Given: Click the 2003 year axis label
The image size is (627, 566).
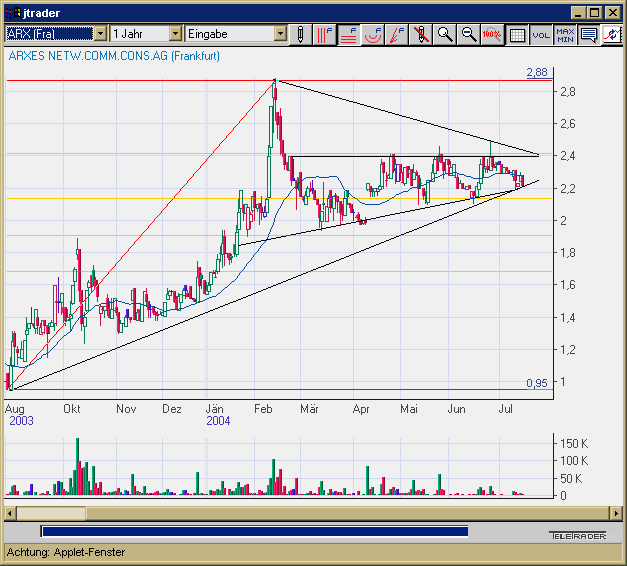Looking at the screenshot, I should (22, 421).
